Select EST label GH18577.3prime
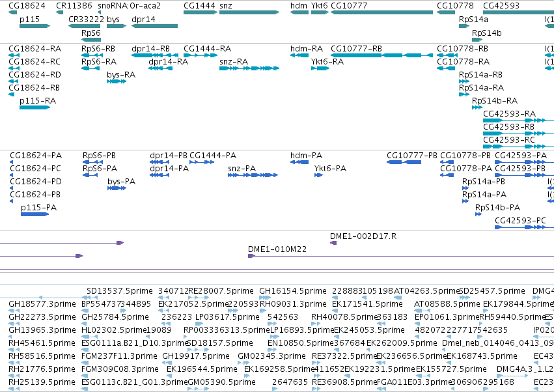This screenshot has width=554, height=392. pos(42,304)
